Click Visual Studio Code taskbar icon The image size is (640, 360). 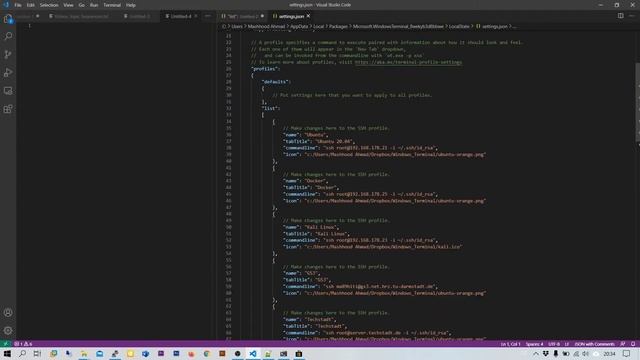pyautogui.click(x=253, y=354)
